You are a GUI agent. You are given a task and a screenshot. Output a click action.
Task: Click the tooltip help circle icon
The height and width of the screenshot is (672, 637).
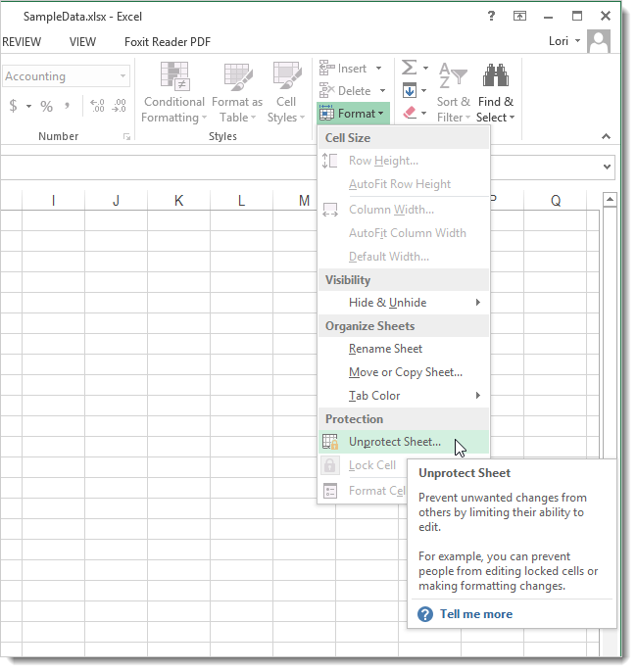(425, 614)
